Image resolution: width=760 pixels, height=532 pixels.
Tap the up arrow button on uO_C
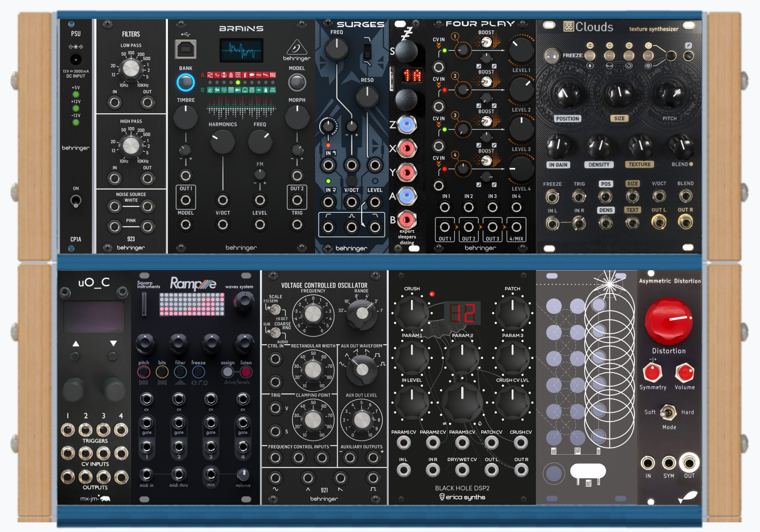pos(75,356)
